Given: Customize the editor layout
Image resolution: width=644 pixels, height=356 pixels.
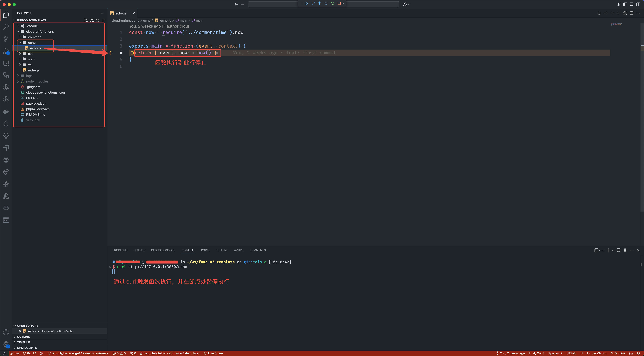Looking at the screenshot, I should pos(618,4).
